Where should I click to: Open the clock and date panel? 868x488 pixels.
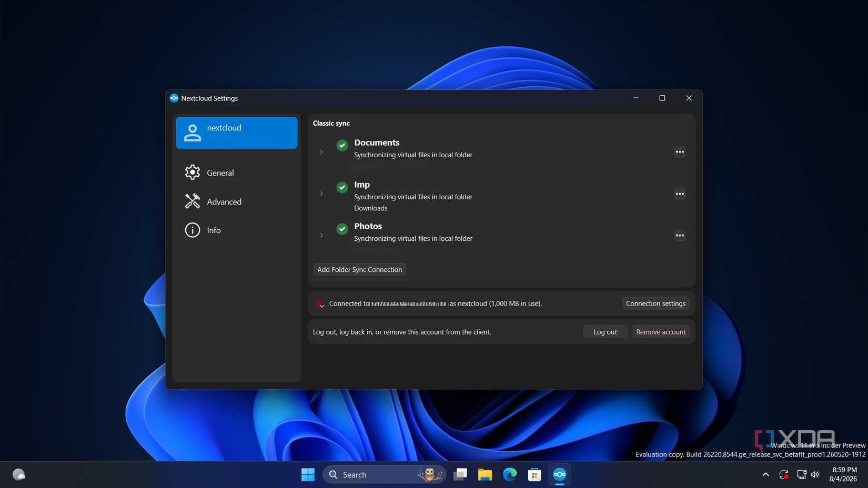coord(844,474)
